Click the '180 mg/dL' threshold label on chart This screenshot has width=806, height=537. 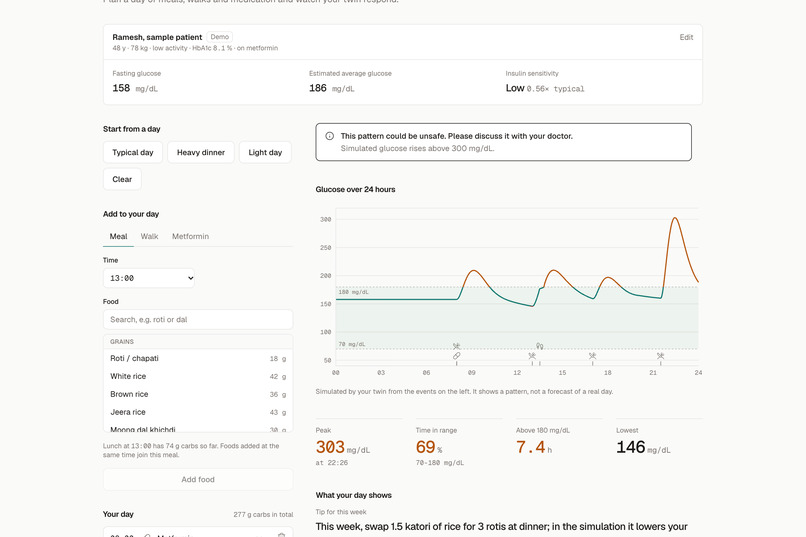(x=353, y=292)
